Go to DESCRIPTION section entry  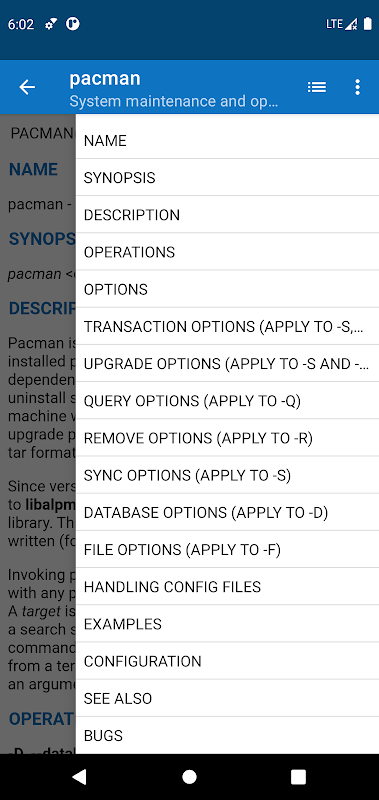[x=228, y=215]
